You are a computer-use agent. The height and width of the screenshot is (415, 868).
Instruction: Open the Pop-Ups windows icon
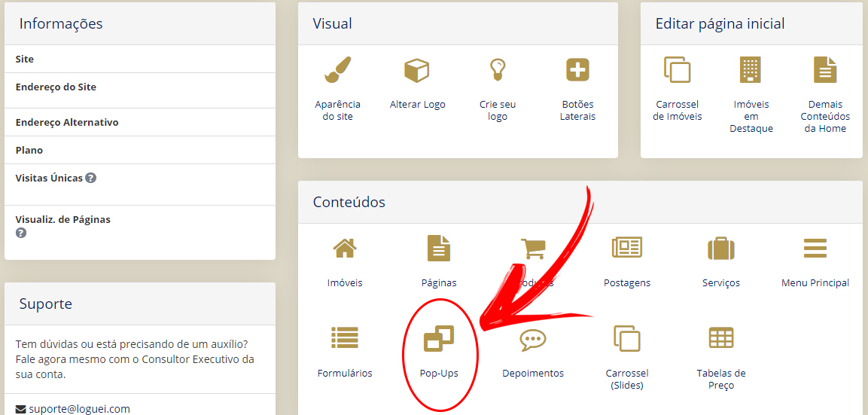438,338
